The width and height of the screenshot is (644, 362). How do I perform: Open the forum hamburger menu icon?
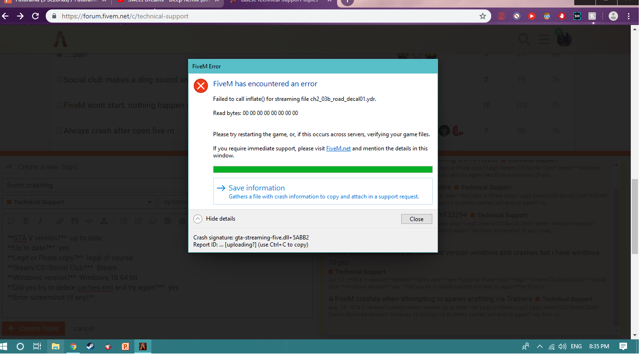544,40
